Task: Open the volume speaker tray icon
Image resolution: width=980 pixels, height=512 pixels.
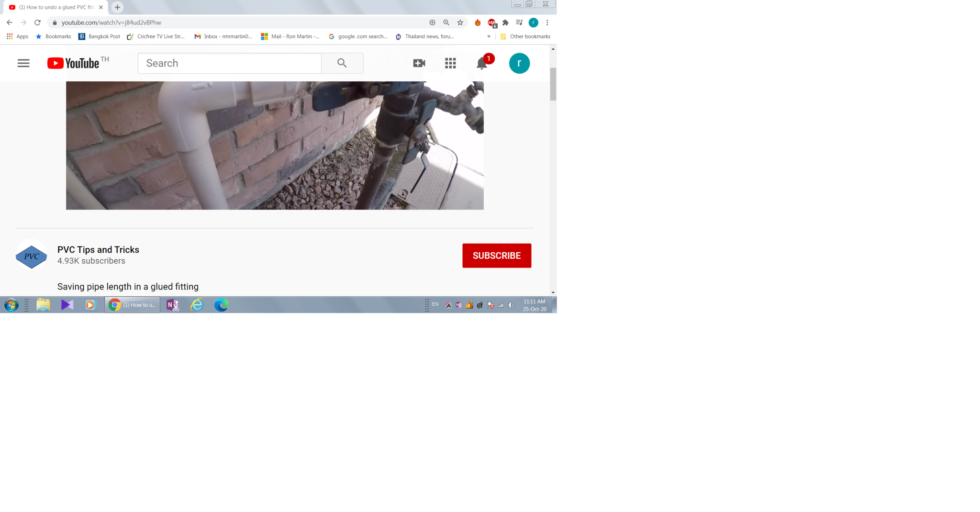Action: pyautogui.click(x=512, y=305)
